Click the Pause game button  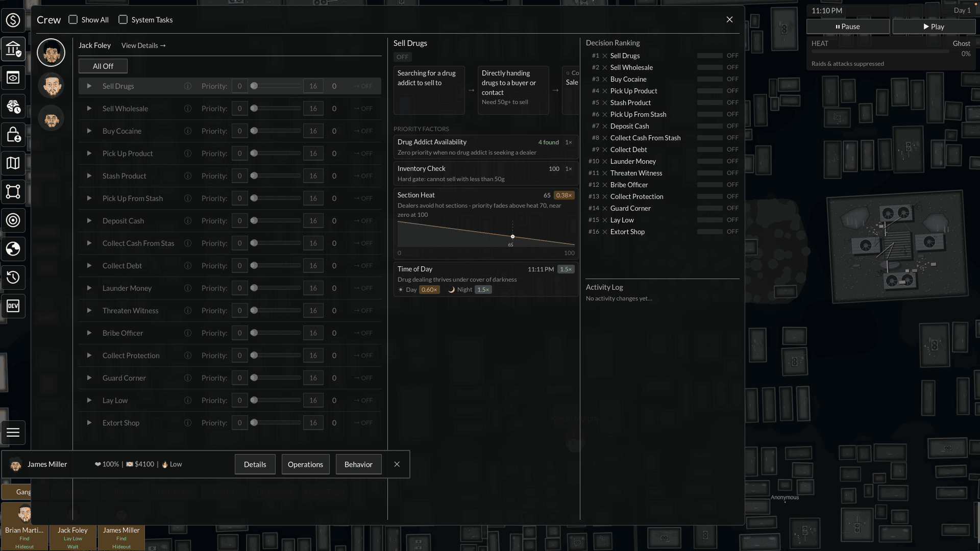pyautogui.click(x=848, y=27)
